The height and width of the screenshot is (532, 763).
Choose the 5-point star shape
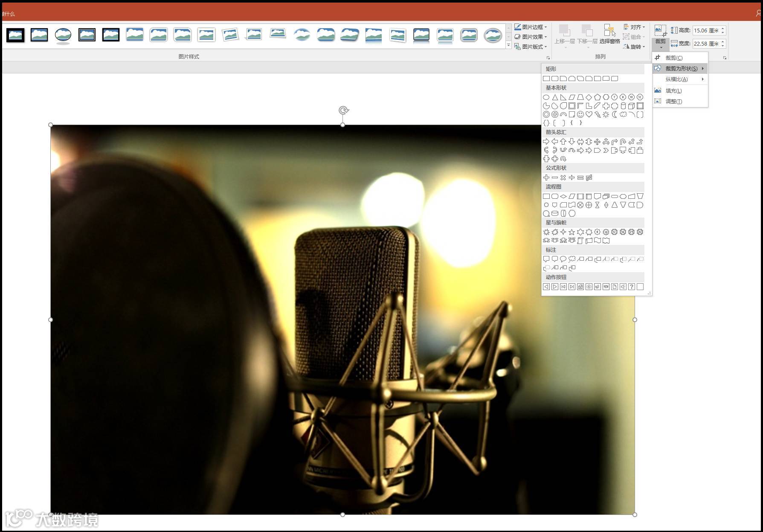pyautogui.click(x=572, y=232)
